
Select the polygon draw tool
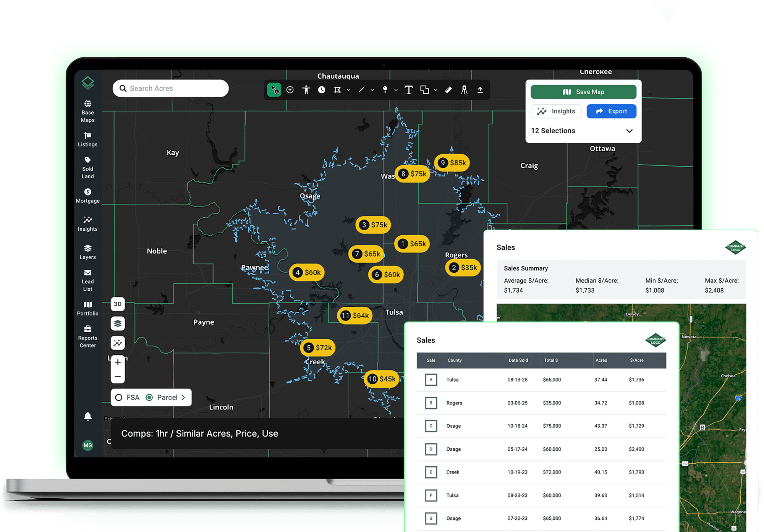pyautogui.click(x=337, y=90)
